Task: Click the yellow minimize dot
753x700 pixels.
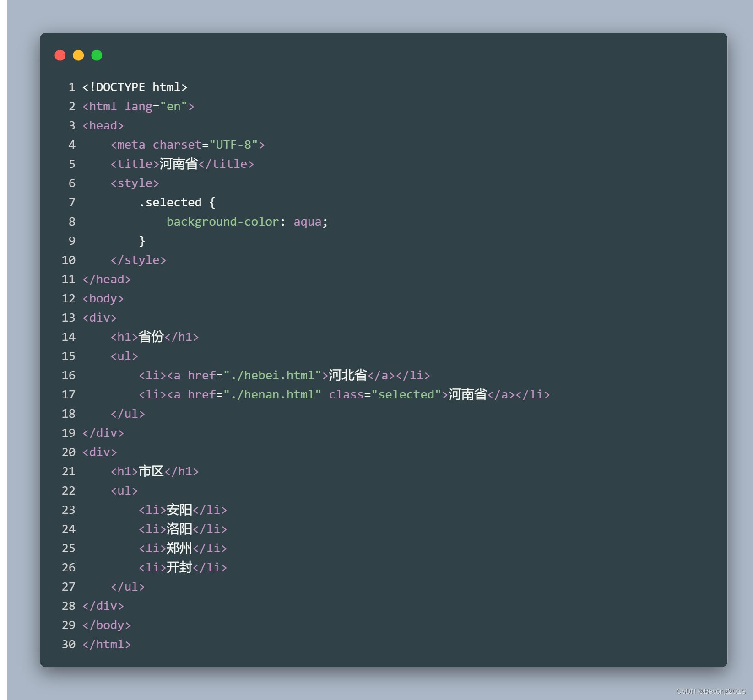Action: [x=78, y=55]
